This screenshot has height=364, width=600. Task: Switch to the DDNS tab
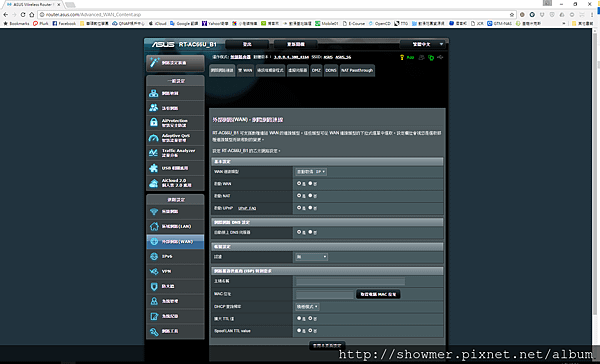(x=331, y=70)
